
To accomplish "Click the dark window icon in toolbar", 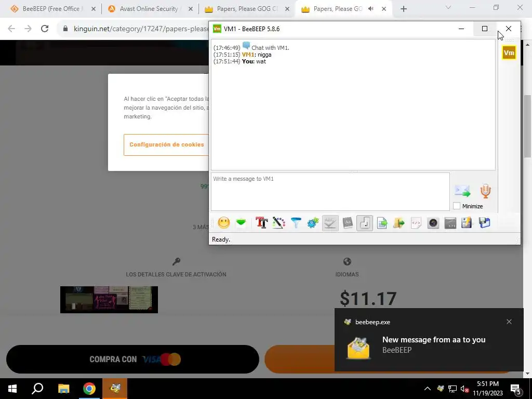I will 450,223.
